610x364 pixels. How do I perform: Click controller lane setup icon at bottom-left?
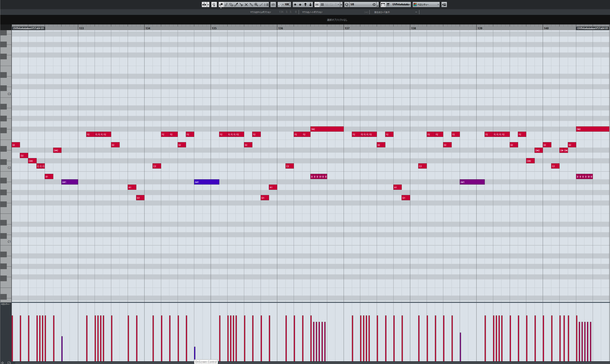[x=3, y=362]
